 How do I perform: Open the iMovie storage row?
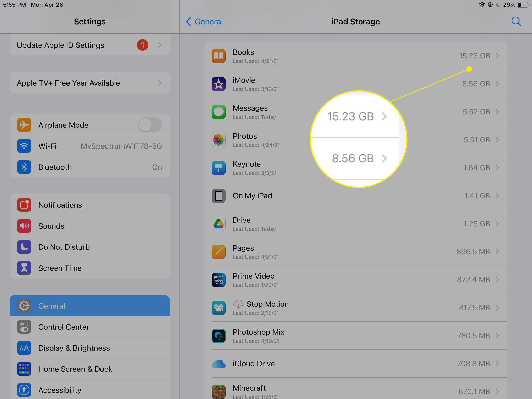tap(356, 84)
